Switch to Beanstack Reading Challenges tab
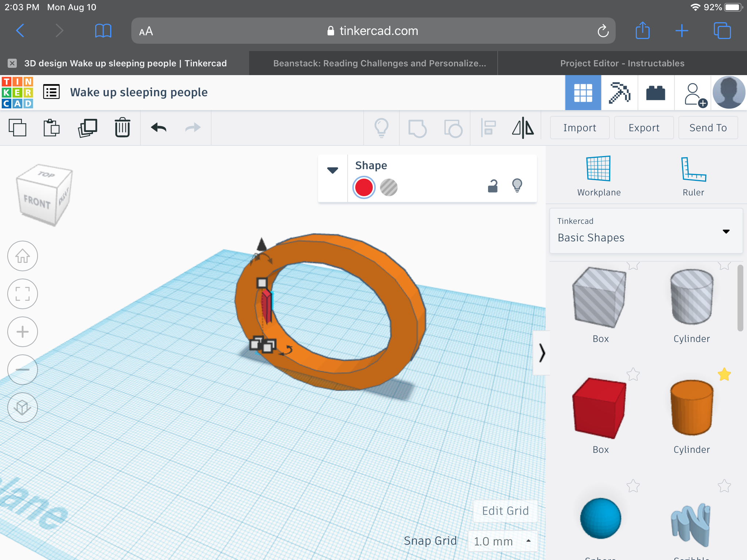Viewport: 747px width, 560px height. click(x=379, y=63)
